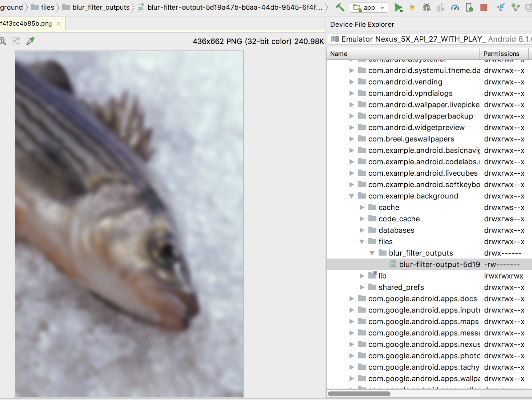Click the Permissions column header
The image size is (532, 400).
pos(501,54)
